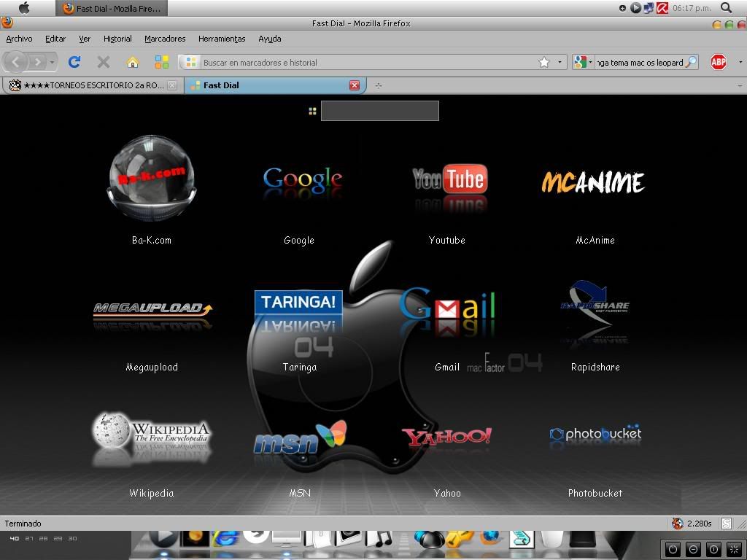Switch to the TORNEOS ESCRITORIO tab

pyautogui.click(x=93, y=85)
